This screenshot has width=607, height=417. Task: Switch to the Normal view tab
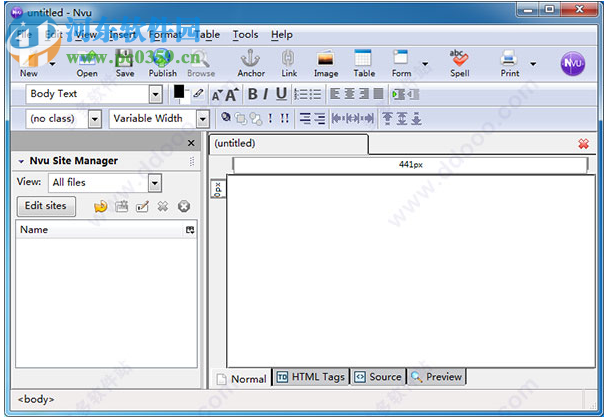[242, 378]
